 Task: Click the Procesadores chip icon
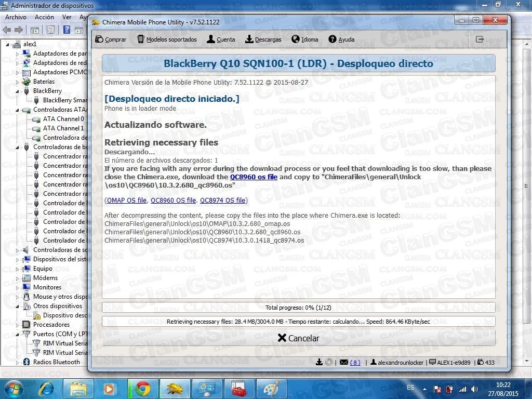[x=26, y=325]
